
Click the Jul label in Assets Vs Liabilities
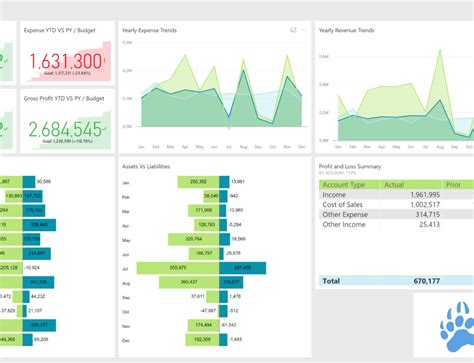click(125, 269)
